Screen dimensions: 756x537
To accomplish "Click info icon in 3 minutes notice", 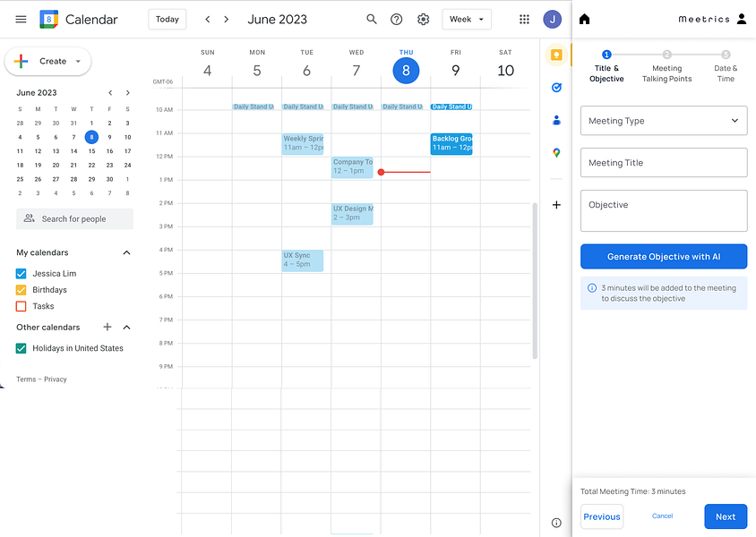I will (591, 288).
